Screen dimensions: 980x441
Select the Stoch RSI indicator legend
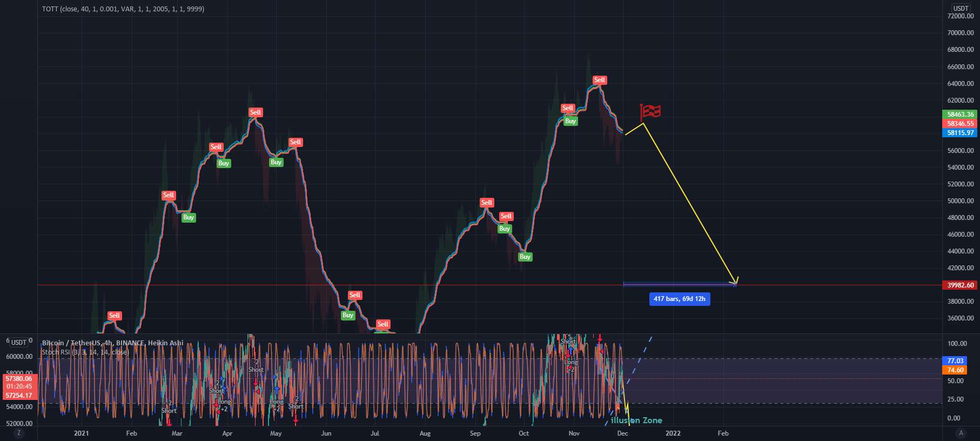tap(85, 352)
